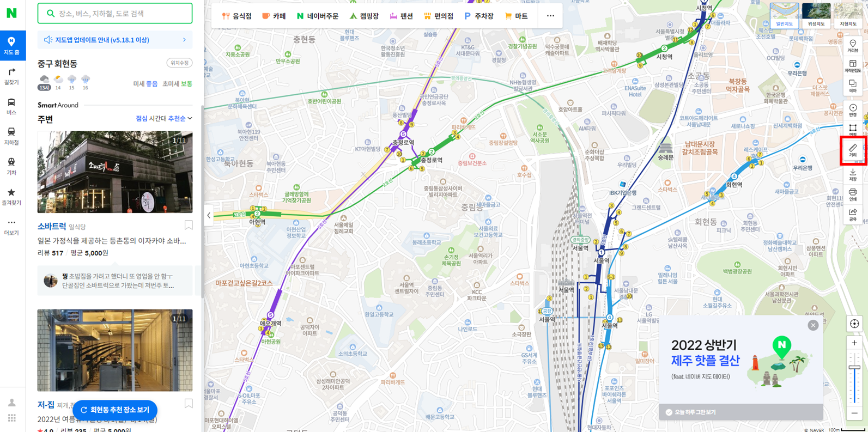Click the 인쇄 print tool

point(853,194)
